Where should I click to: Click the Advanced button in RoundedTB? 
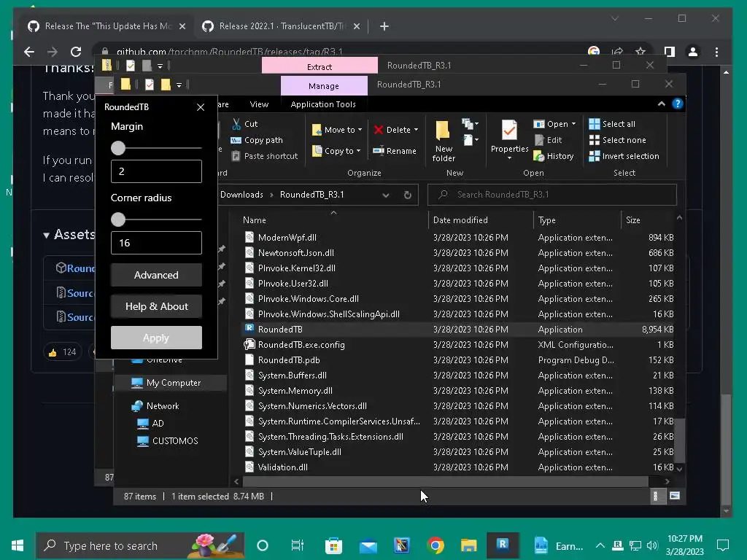click(x=156, y=275)
